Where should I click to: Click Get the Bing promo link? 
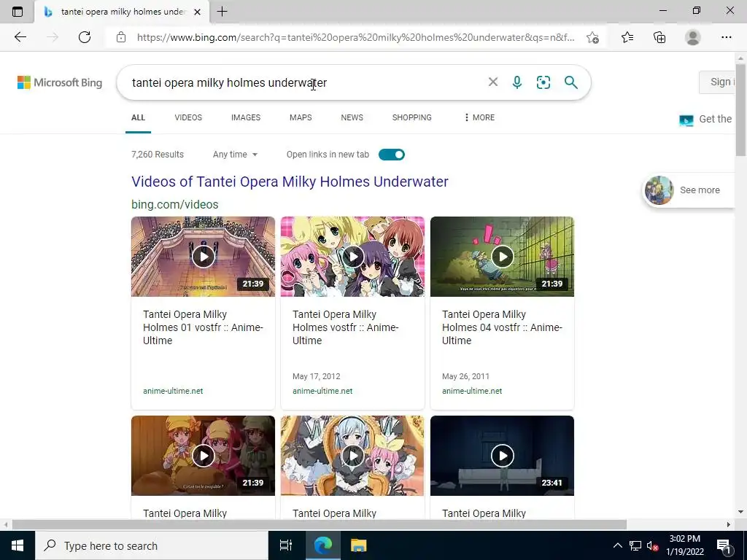point(705,119)
